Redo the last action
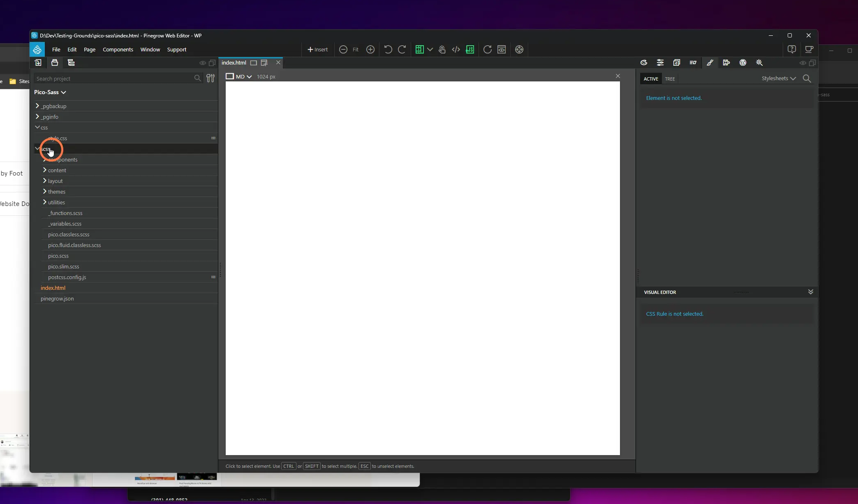The image size is (858, 504). click(402, 49)
